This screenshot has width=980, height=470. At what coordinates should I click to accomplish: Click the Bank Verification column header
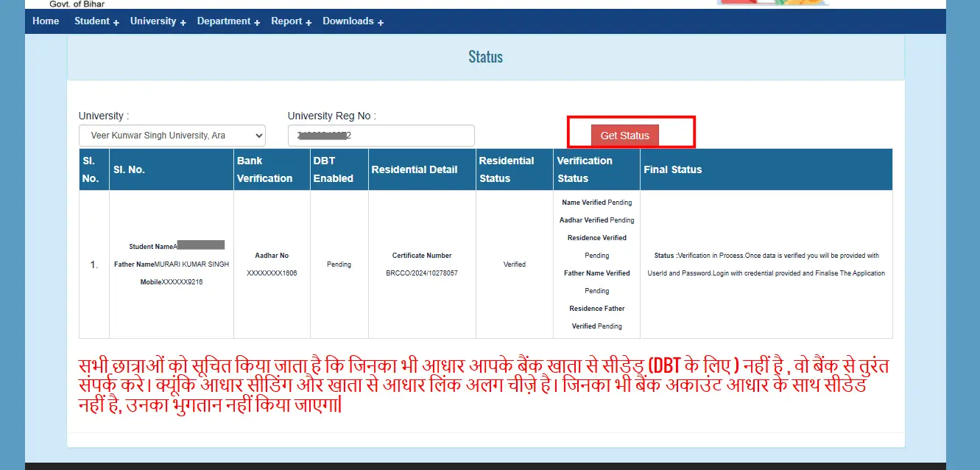pos(264,169)
